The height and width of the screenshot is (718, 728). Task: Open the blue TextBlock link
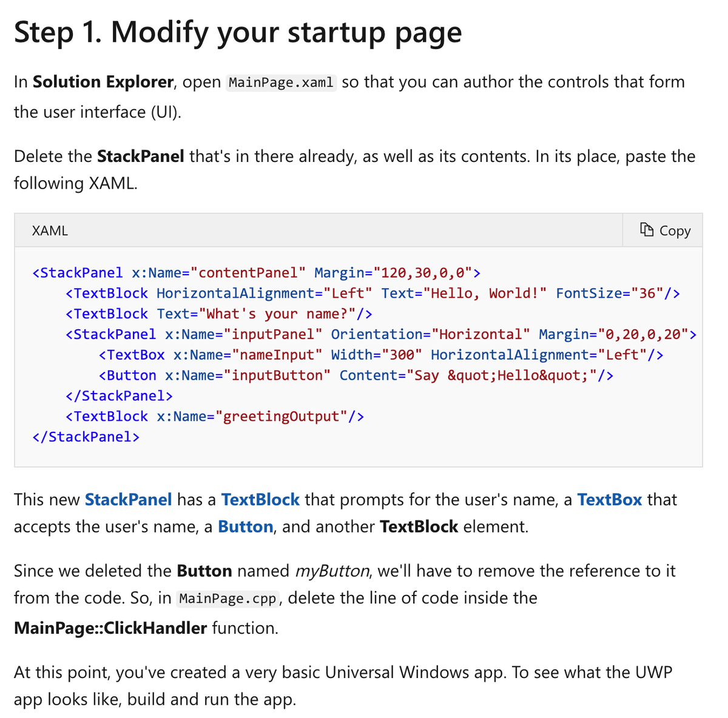pyautogui.click(x=260, y=500)
